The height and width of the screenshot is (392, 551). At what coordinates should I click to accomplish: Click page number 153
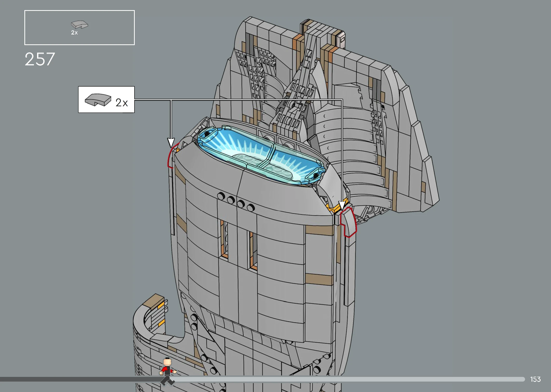click(535, 379)
